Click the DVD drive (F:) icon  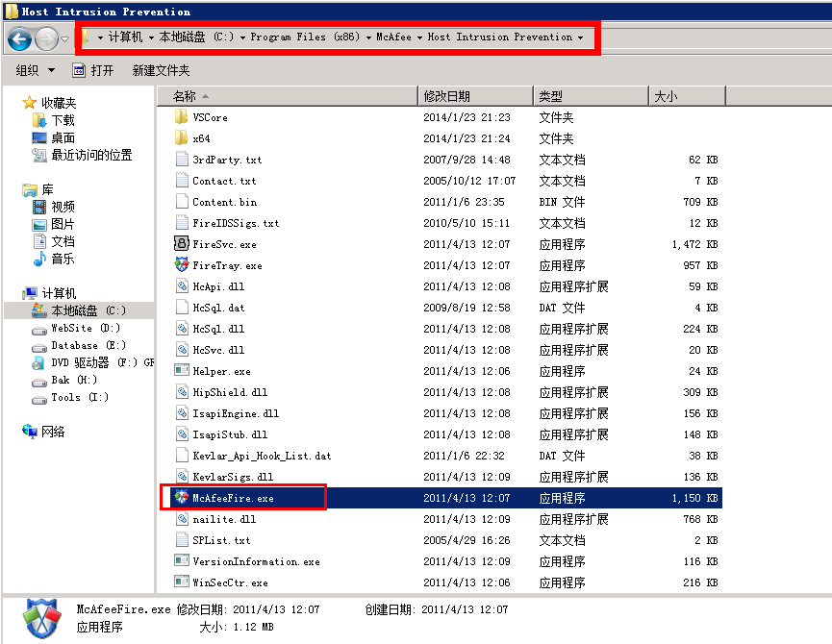pyautogui.click(x=38, y=362)
